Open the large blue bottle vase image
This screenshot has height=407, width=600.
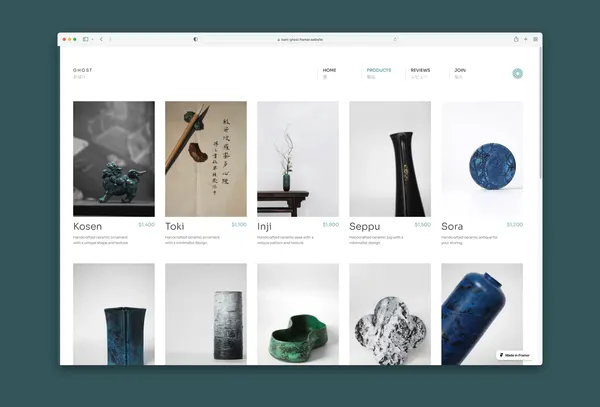[x=482, y=314]
